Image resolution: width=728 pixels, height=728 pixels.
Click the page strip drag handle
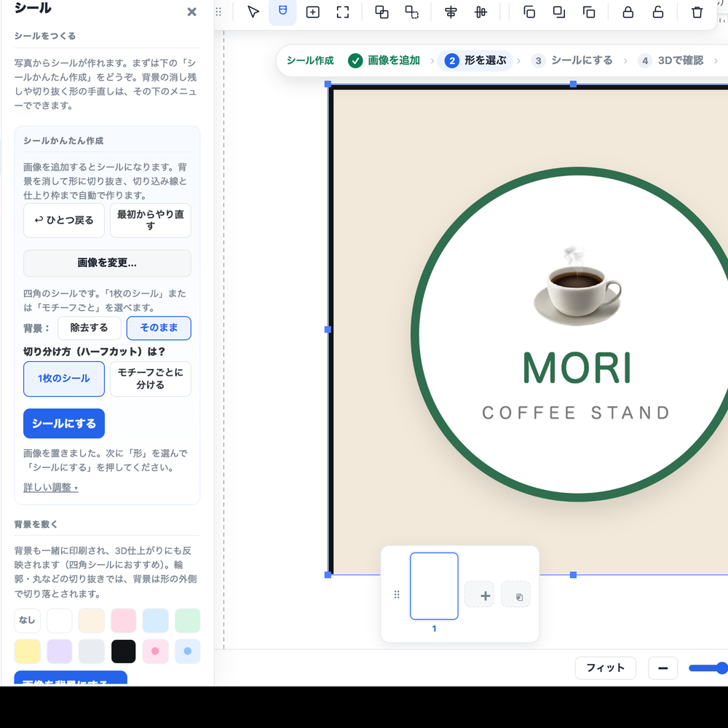pos(397,595)
